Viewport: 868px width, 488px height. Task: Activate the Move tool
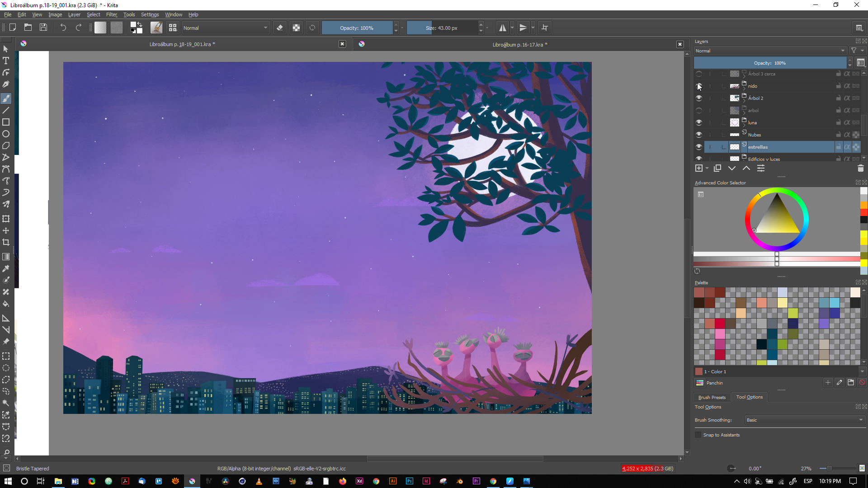(6, 230)
